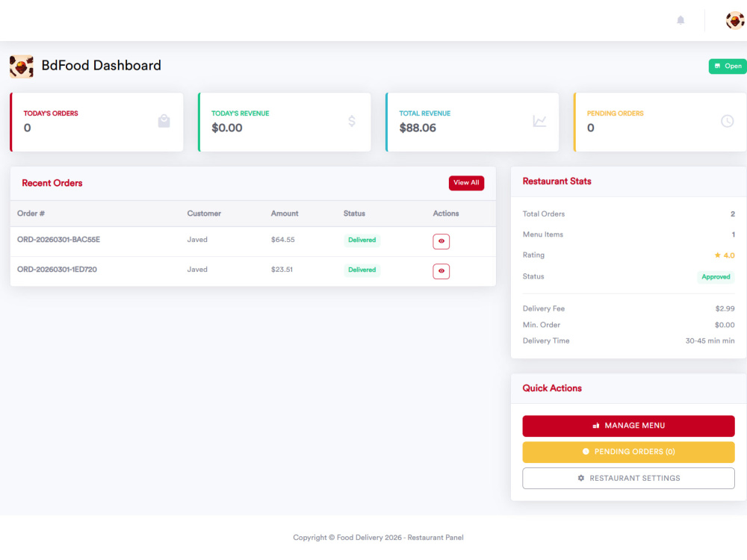
Task: Click the Restaurant Stats heading
Action: click(x=557, y=181)
